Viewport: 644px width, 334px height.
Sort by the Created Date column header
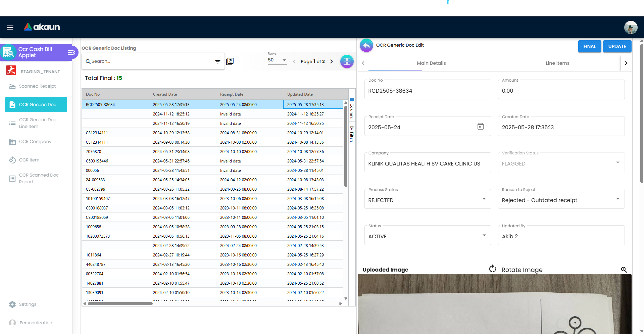(x=182, y=94)
